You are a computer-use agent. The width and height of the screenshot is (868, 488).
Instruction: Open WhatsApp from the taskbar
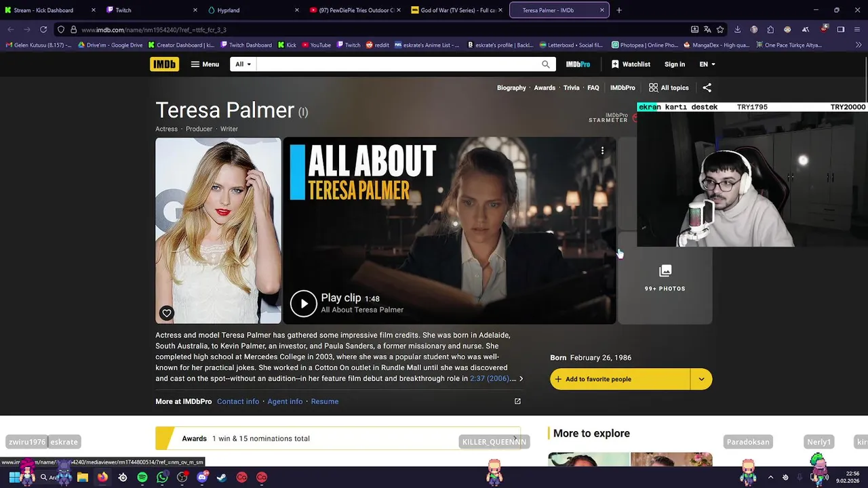click(x=162, y=477)
